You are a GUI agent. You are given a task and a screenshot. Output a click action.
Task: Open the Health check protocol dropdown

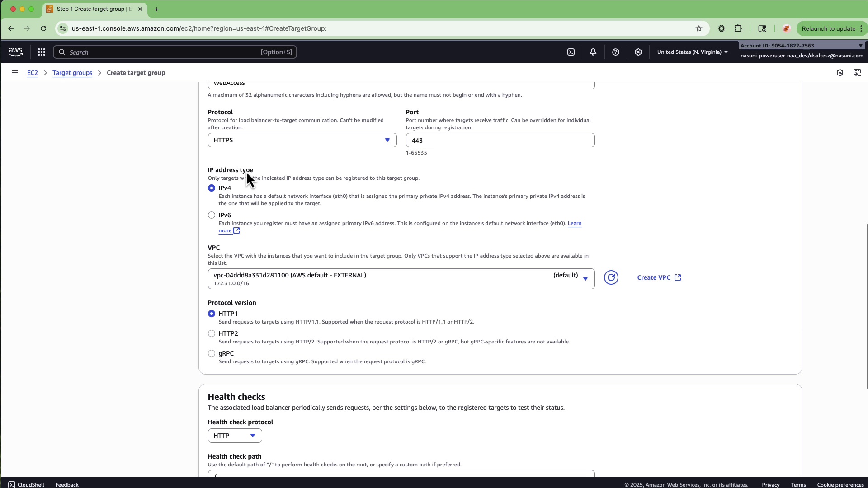pos(234,435)
